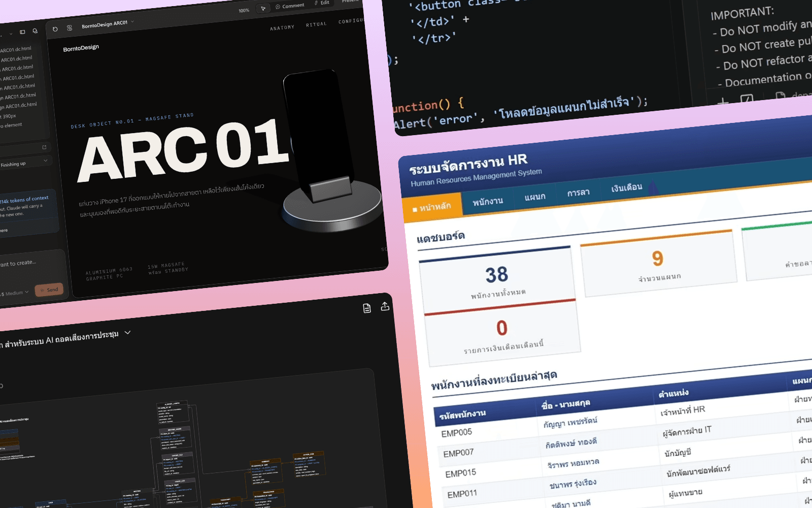Click the ชื่อ - นามสกุล column header
The width and height of the screenshot is (812, 508).
click(x=566, y=404)
